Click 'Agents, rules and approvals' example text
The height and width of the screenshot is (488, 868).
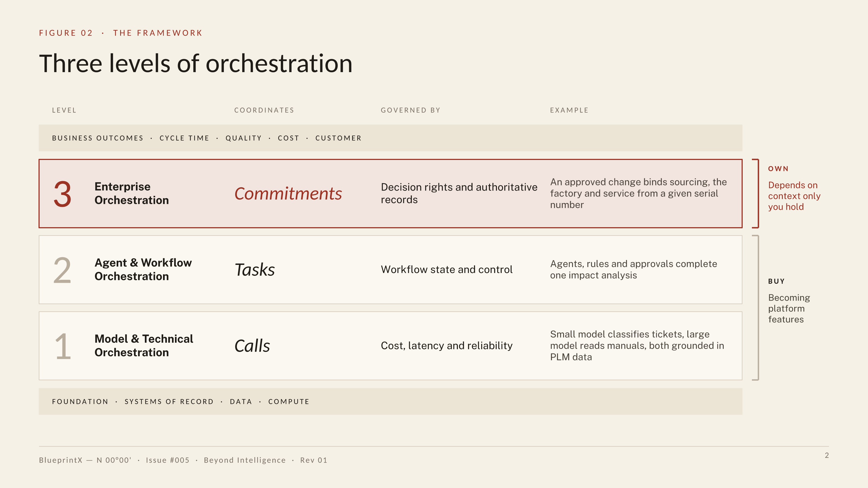[633, 269]
